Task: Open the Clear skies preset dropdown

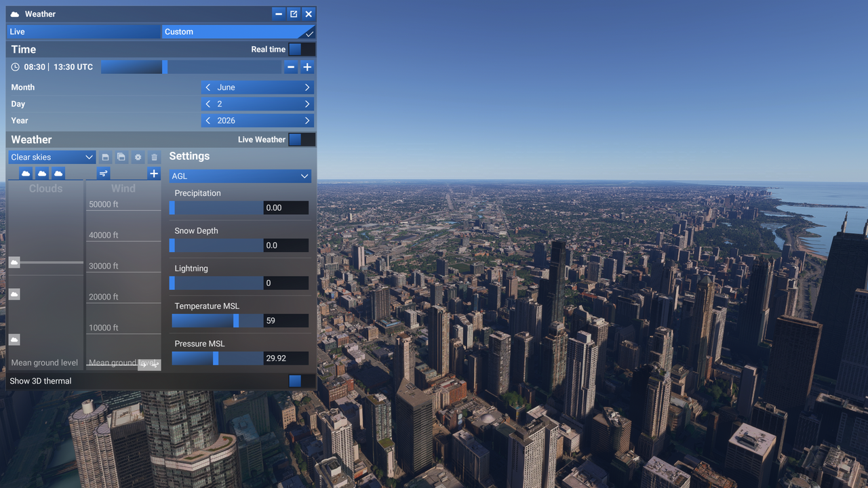Action: coord(52,157)
